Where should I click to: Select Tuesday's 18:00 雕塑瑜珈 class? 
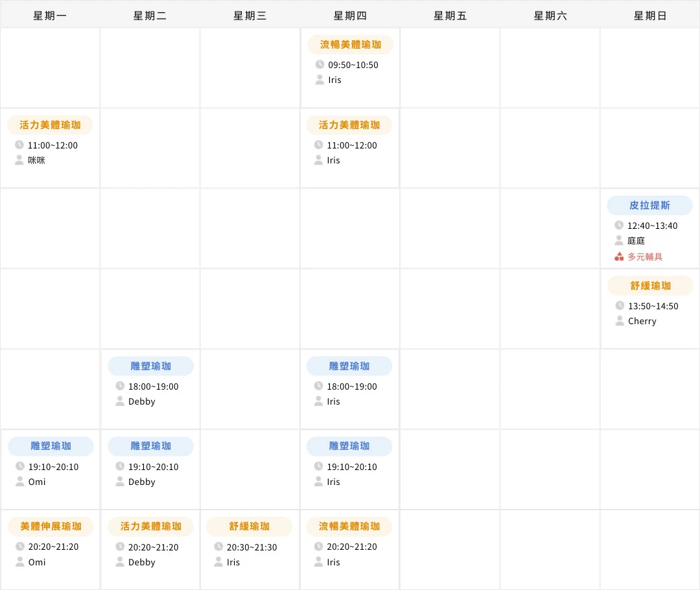pyautogui.click(x=150, y=366)
